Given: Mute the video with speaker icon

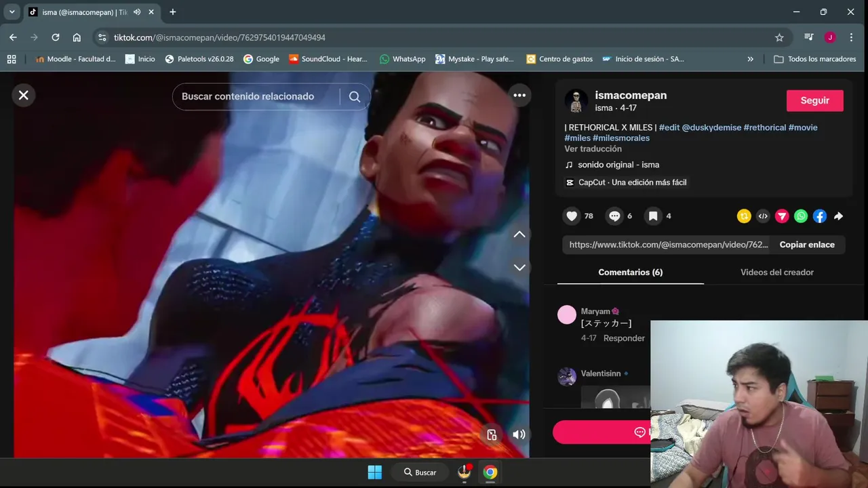Looking at the screenshot, I should 519,434.
